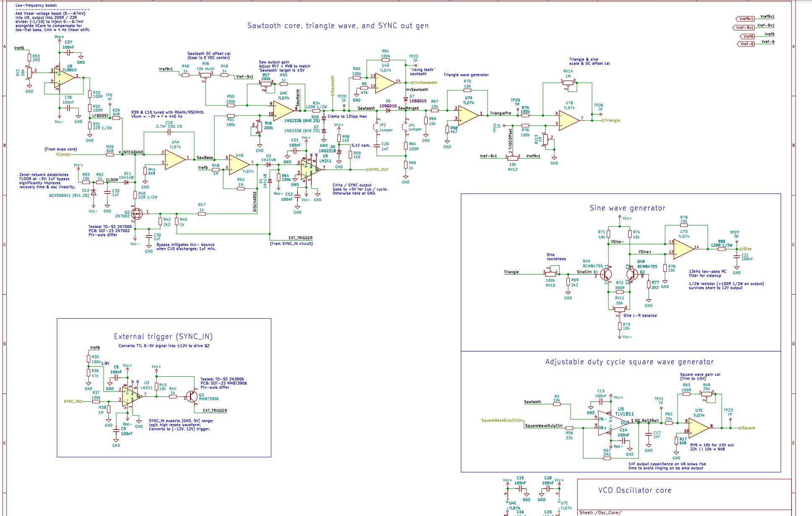Toggle the SYNC_OUT chirp output connection
Viewport: 812px width, 516px height.
[366, 170]
